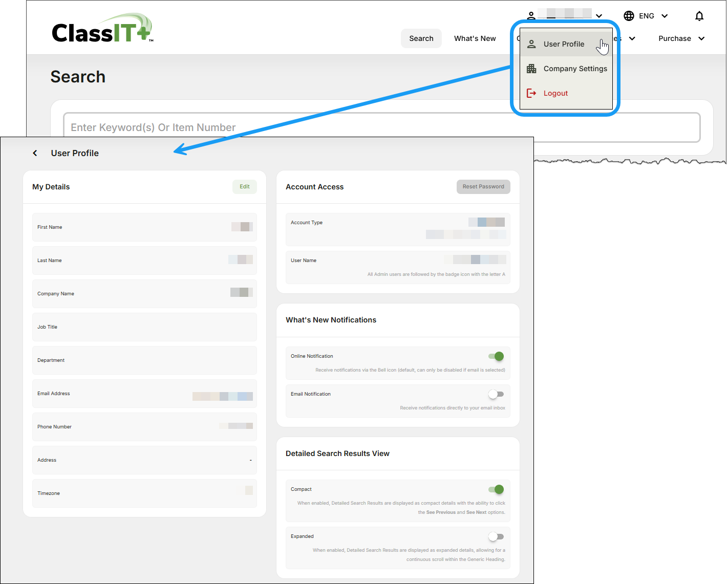Click the Logout icon
Image resolution: width=728 pixels, height=584 pixels.
tap(531, 93)
